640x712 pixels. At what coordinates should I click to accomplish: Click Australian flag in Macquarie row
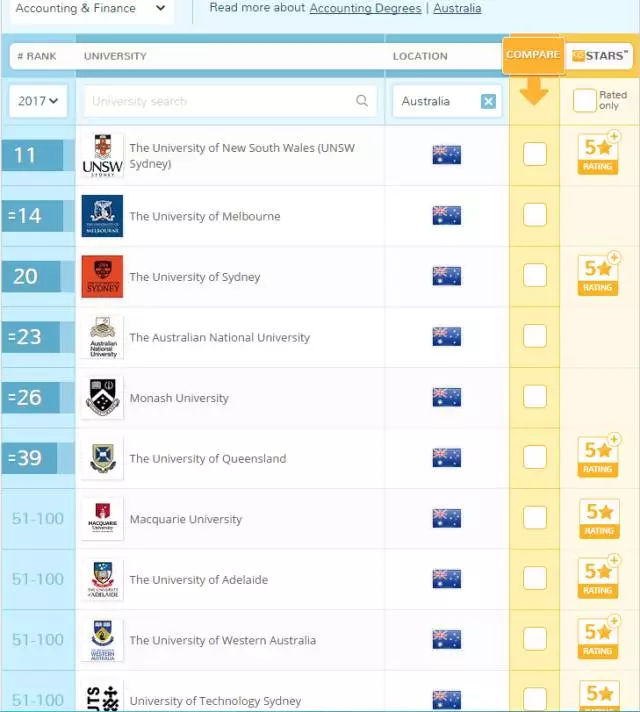[447, 518]
